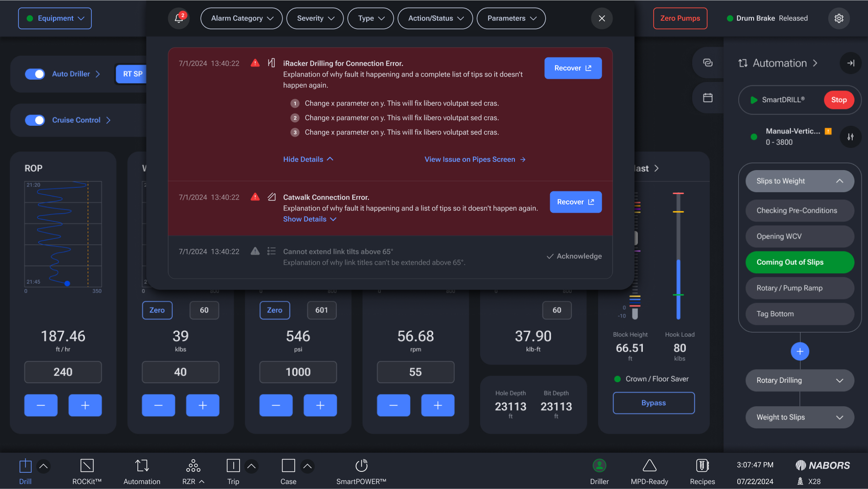Open the Parameters filter dropdown
The width and height of the screenshot is (868, 489).
tap(511, 18)
